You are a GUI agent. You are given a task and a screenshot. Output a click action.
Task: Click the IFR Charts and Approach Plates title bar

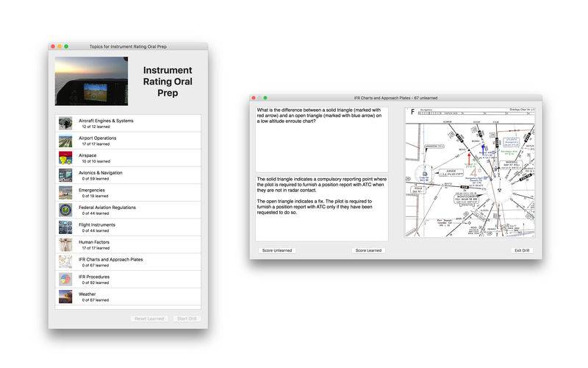click(x=396, y=98)
